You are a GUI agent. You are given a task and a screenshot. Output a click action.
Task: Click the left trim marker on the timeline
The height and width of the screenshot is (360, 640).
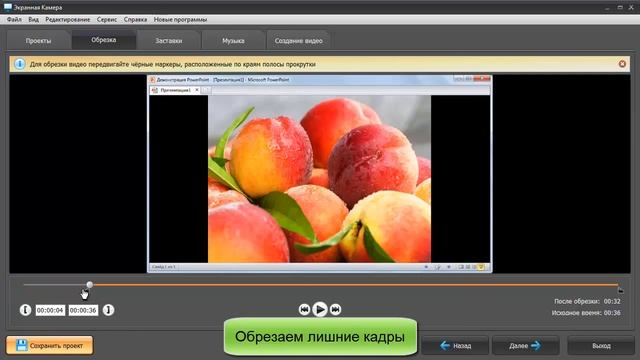89,285
